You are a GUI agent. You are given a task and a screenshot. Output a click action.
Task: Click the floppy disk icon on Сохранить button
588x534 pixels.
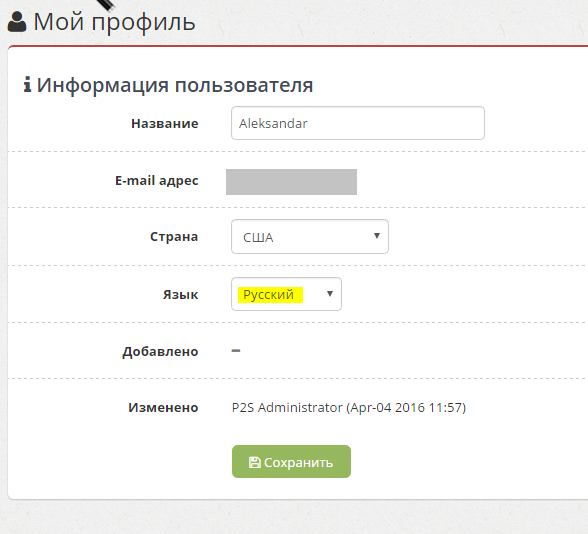pyautogui.click(x=255, y=462)
